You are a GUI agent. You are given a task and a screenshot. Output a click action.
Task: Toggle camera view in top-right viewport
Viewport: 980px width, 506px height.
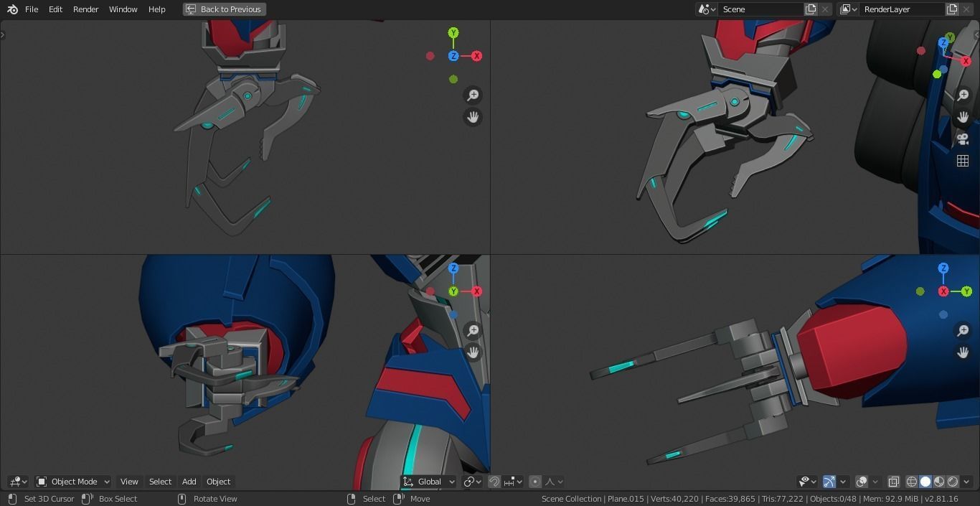click(x=963, y=139)
